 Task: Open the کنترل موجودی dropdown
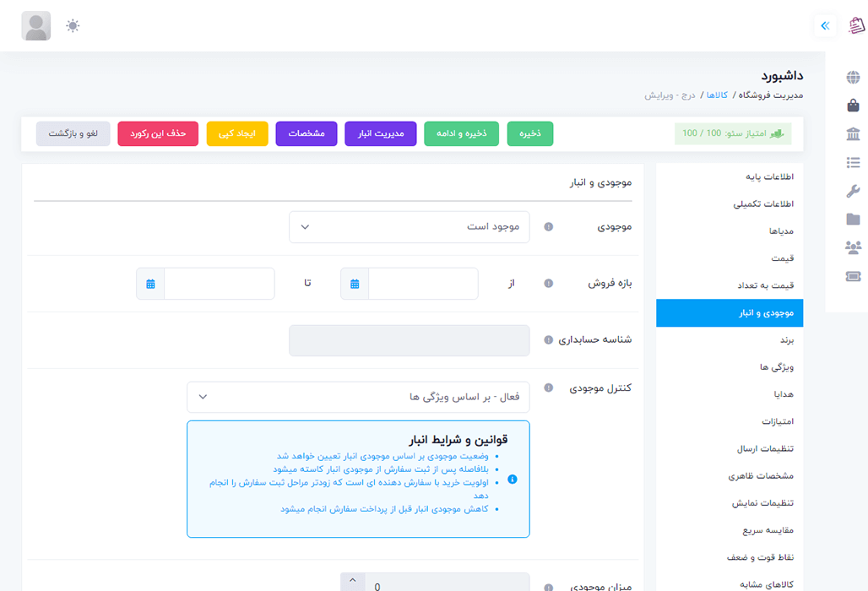point(358,397)
